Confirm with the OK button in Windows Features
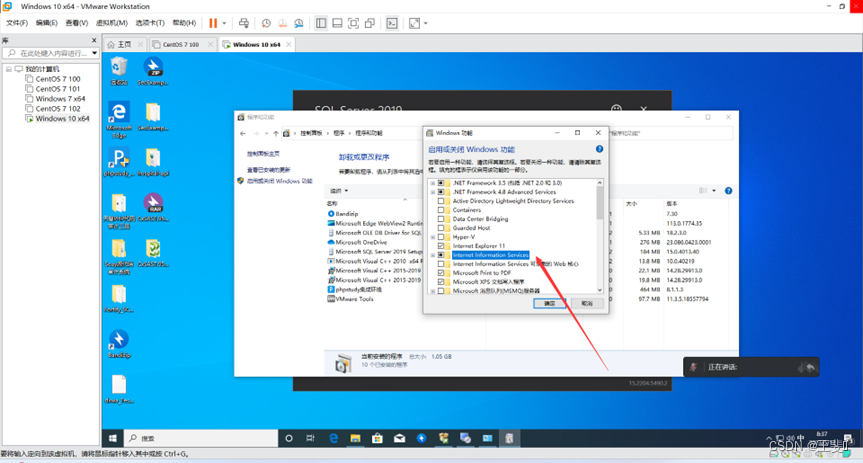 pyautogui.click(x=549, y=303)
